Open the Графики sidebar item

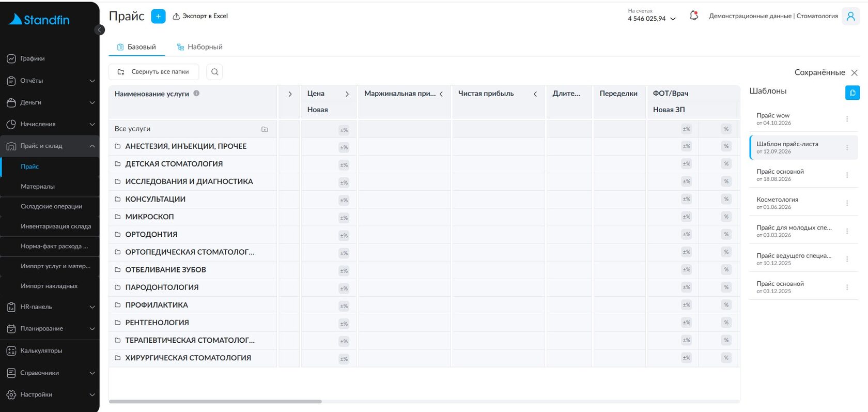point(50,58)
